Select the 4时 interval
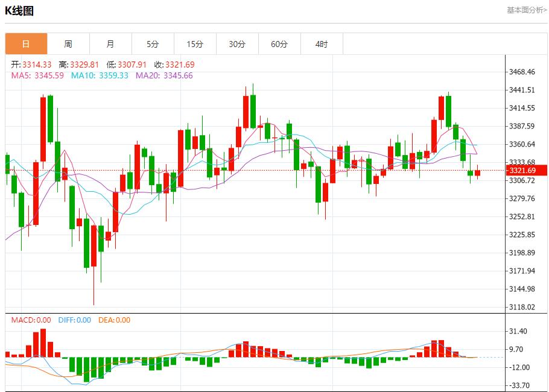 coord(322,43)
